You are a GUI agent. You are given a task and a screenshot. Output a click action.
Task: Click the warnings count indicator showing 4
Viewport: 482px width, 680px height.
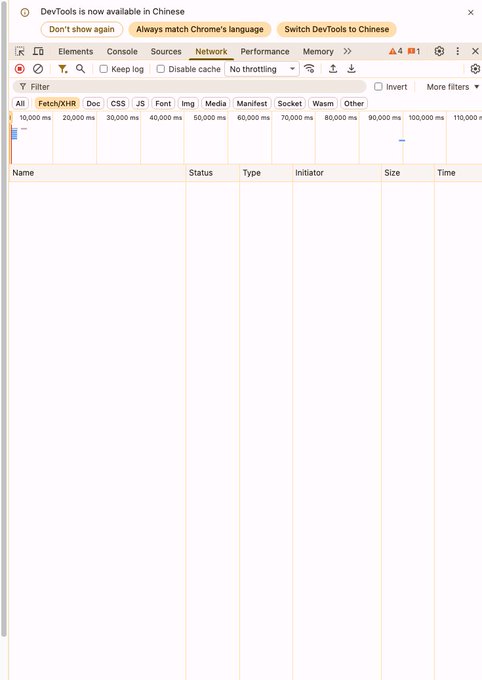pyautogui.click(x=395, y=51)
